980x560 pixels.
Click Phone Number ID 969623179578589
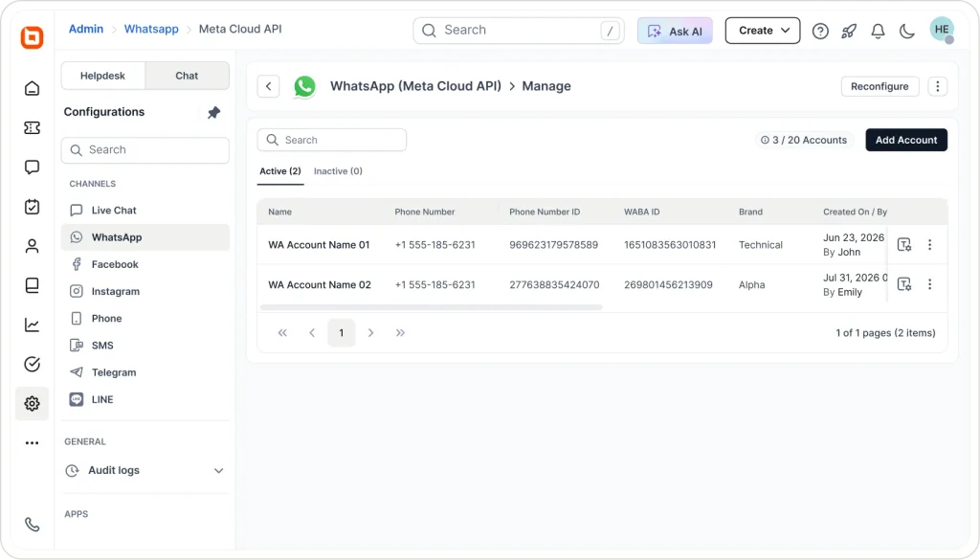[x=554, y=245]
